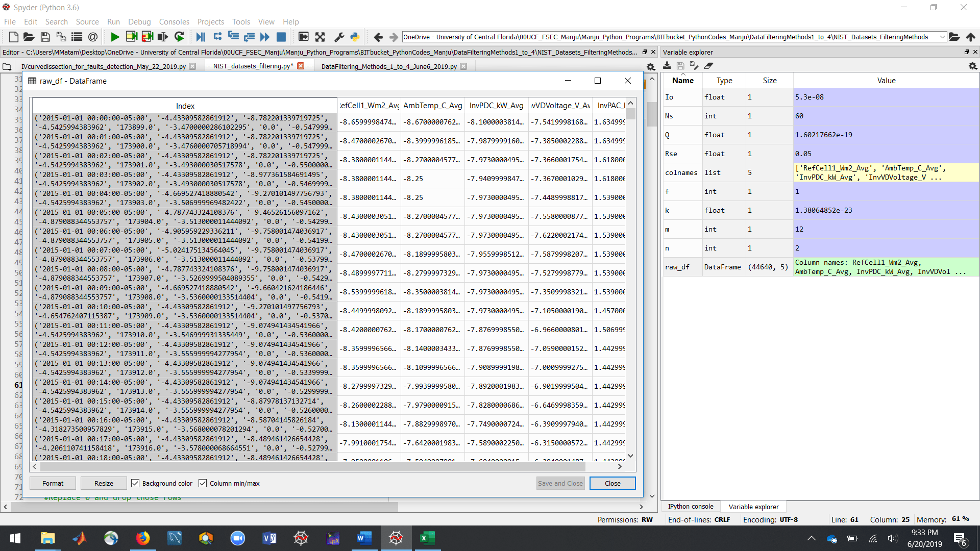Click the Debug file icon
The height and width of the screenshot is (551, 980).
201,37
